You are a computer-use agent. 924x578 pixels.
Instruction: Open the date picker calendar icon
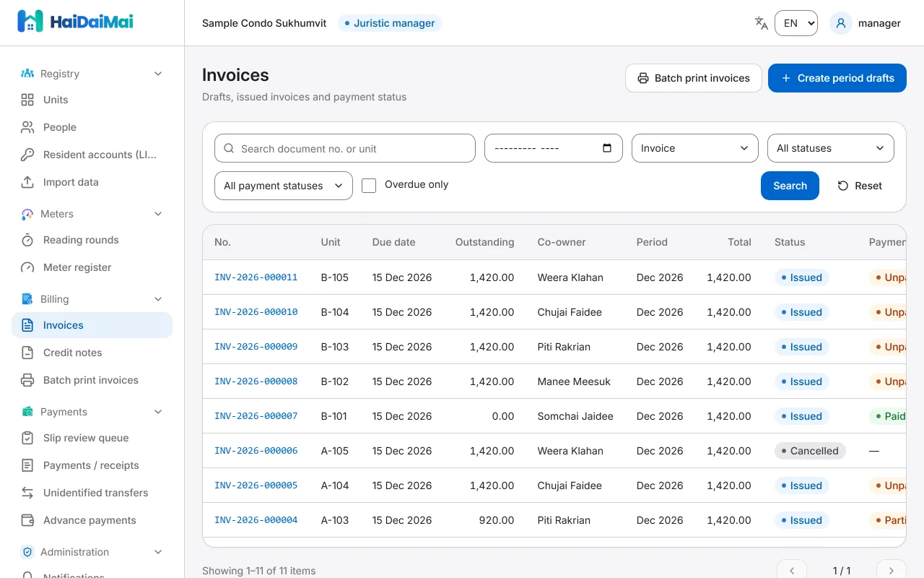(x=607, y=148)
